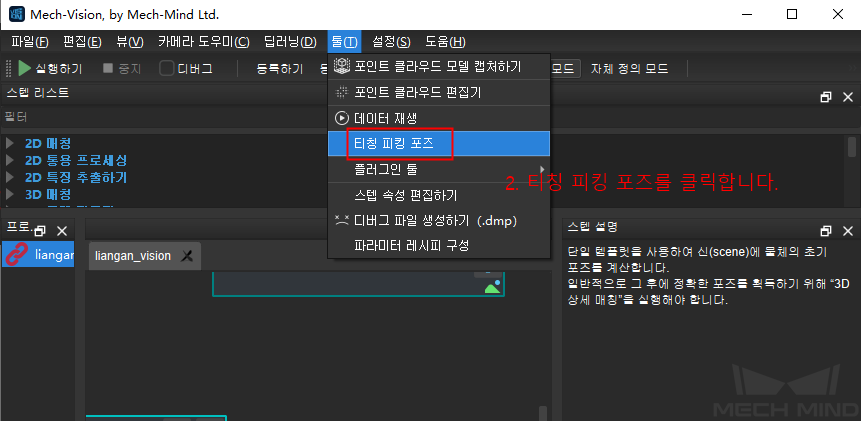This screenshot has height=421, width=861.
Task: Expand the 2D 통용 프로세싱 category
Action: pos(9,161)
